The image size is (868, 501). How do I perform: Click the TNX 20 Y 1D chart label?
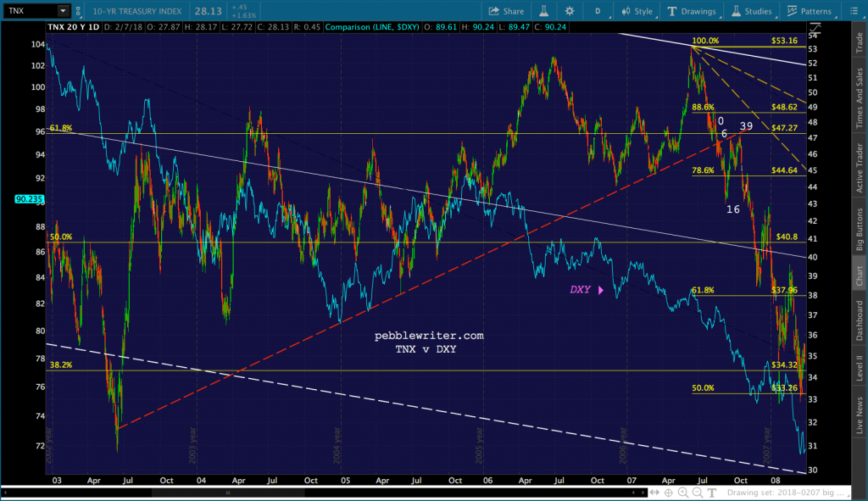(x=73, y=26)
